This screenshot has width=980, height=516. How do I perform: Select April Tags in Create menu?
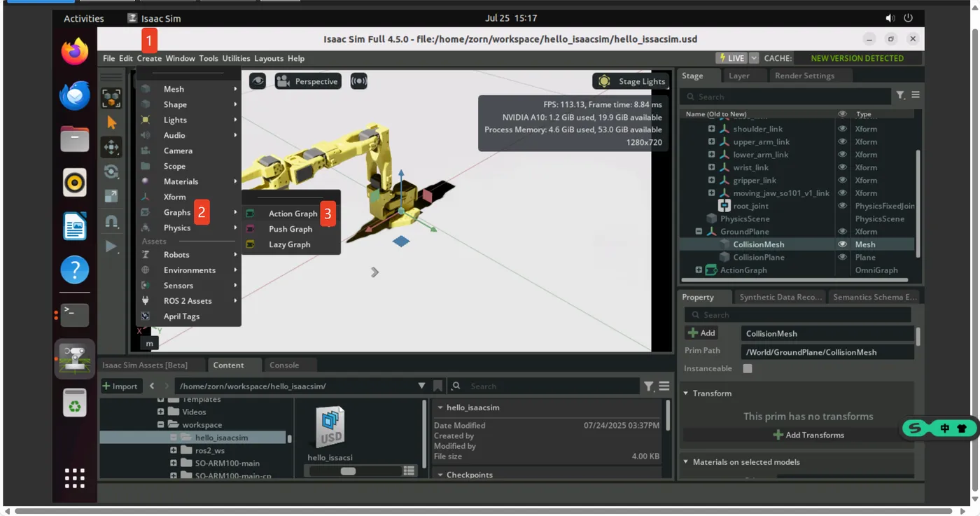tap(188, 316)
